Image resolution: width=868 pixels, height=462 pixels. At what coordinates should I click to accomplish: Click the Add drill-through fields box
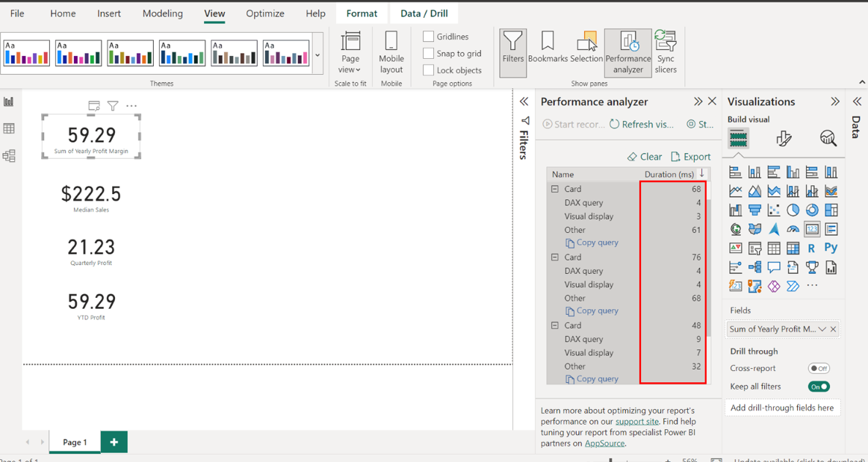[782, 408]
